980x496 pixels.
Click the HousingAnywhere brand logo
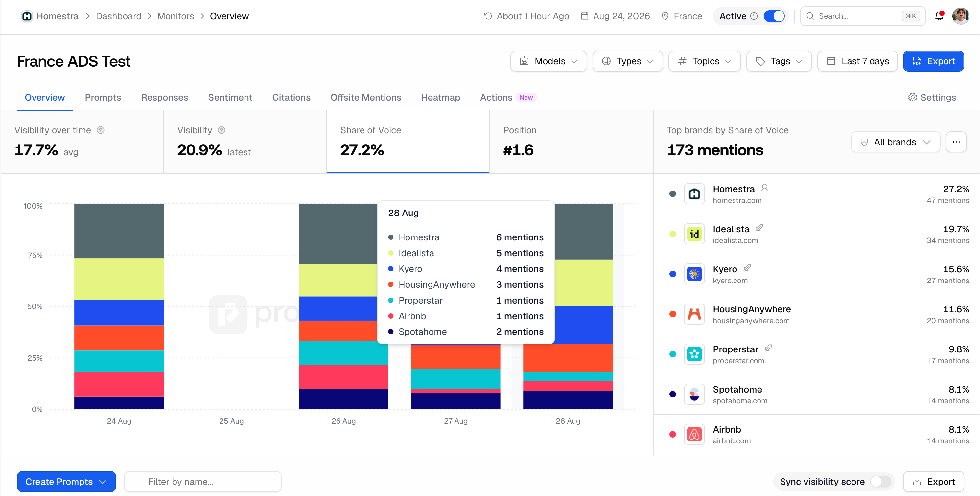694,314
